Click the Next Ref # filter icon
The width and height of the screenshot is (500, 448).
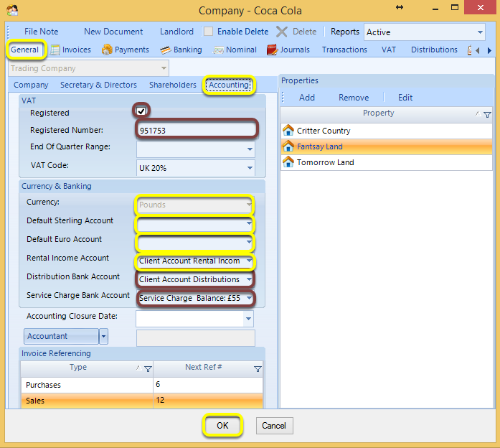(258, 369)
